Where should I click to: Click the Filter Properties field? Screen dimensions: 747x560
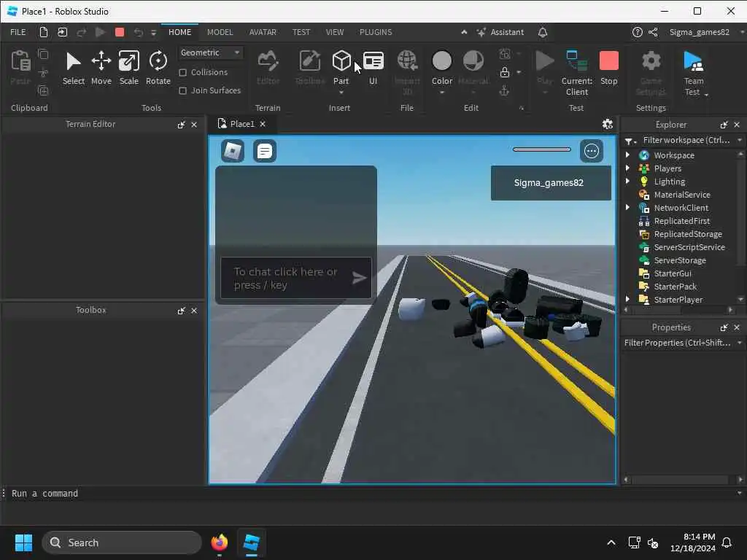(677, 343)
